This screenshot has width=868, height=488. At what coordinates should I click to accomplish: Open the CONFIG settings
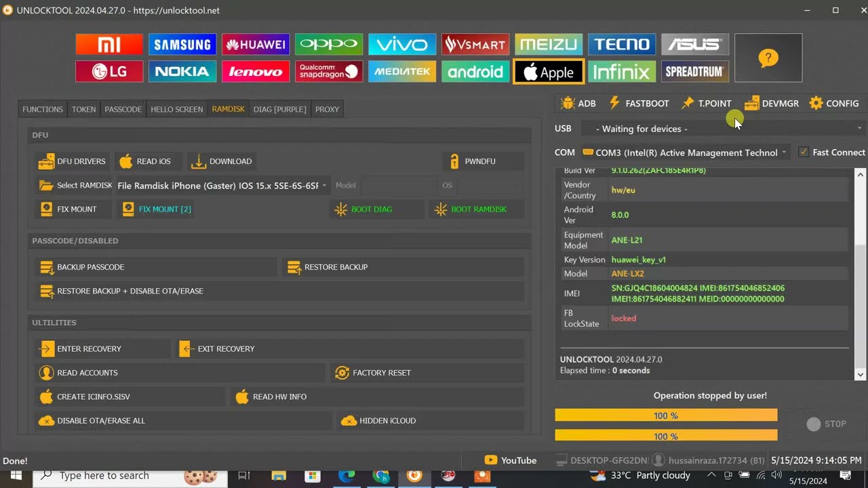click(834, 104)
